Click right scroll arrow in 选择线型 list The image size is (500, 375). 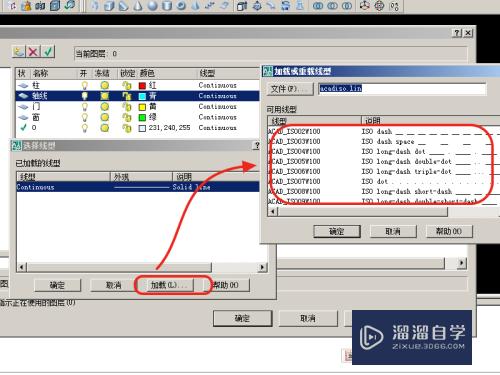coord(263,267)
